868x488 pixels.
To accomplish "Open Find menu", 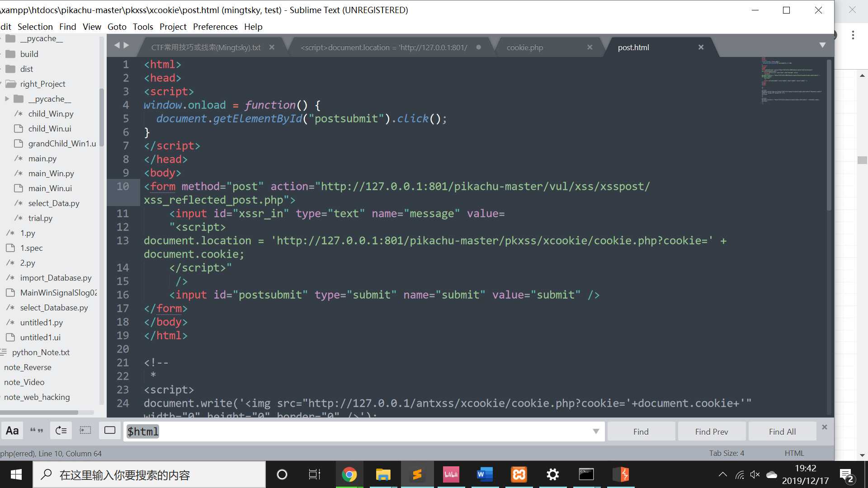I will click(x=67, y=27).
